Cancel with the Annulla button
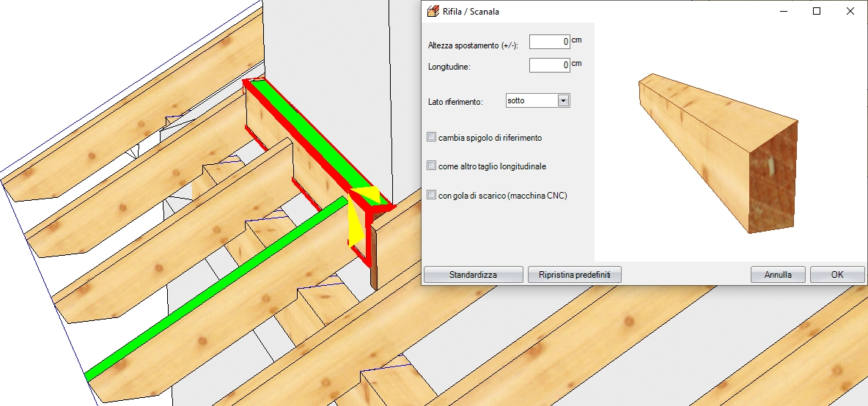Viewport: 868px width, 406px height. 777,275
